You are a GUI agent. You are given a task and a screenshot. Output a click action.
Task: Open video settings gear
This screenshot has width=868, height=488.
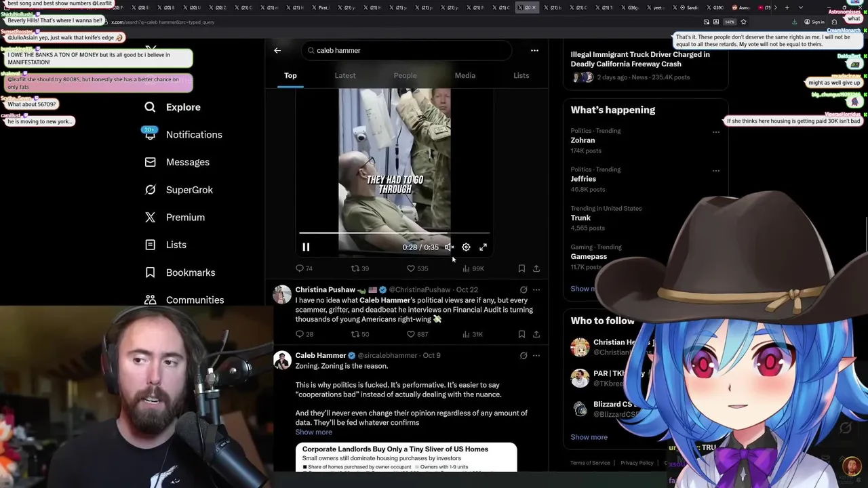[466, 247]
